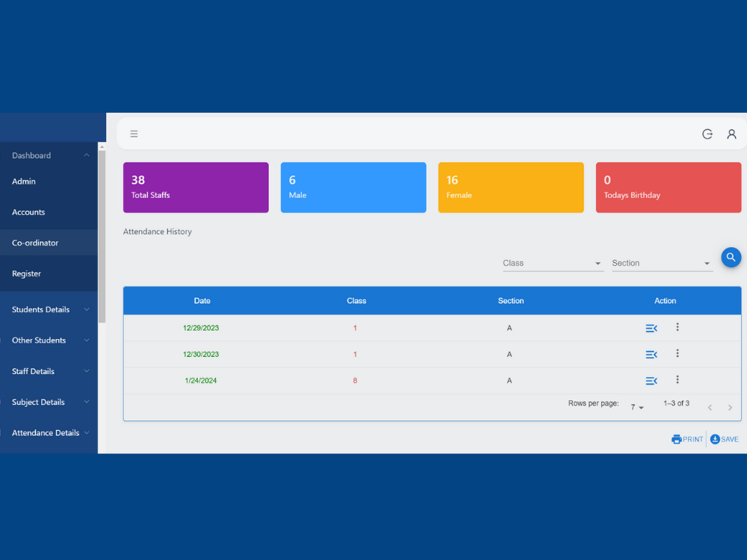Open the three-dot actions menu for 12/30/2023
747x560 pixels.
[678, 354]
